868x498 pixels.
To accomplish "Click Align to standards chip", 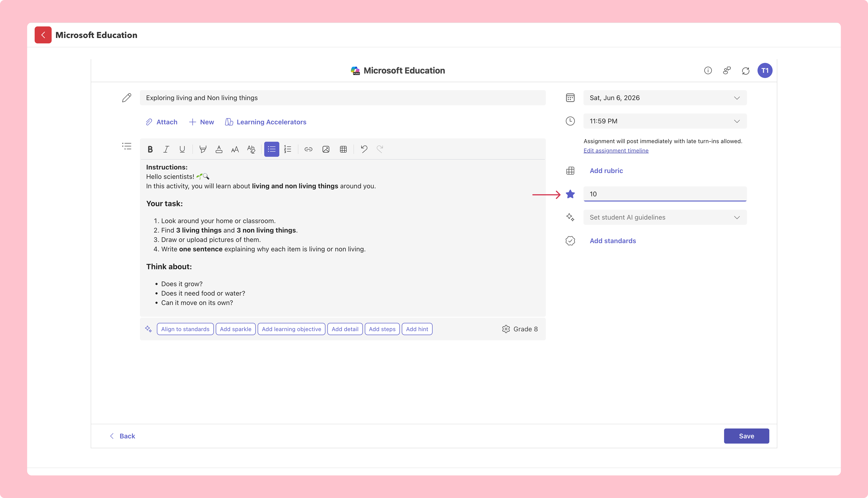I will point(185,329).
